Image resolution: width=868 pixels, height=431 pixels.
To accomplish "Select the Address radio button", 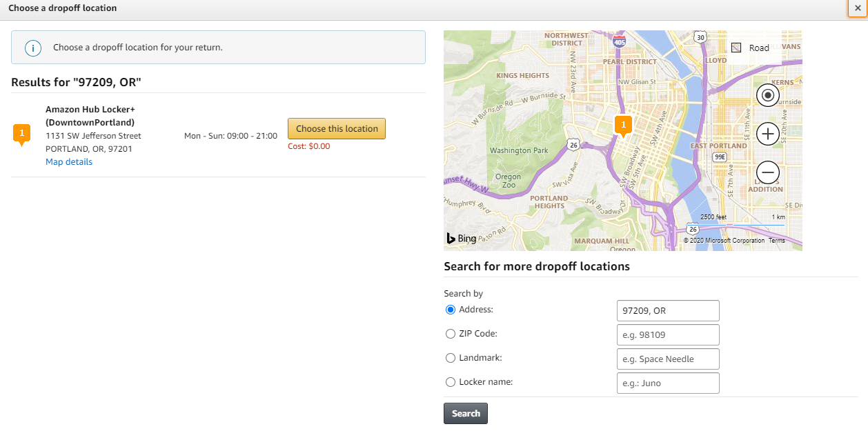I will (451, 310).
